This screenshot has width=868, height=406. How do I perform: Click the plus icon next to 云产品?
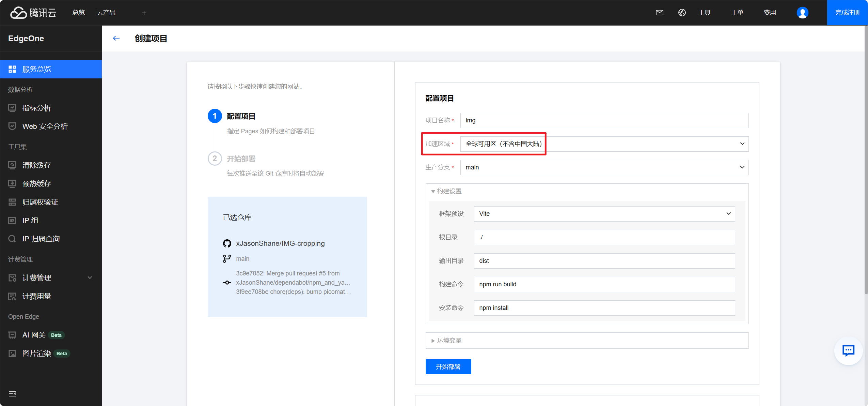(144, 13)
